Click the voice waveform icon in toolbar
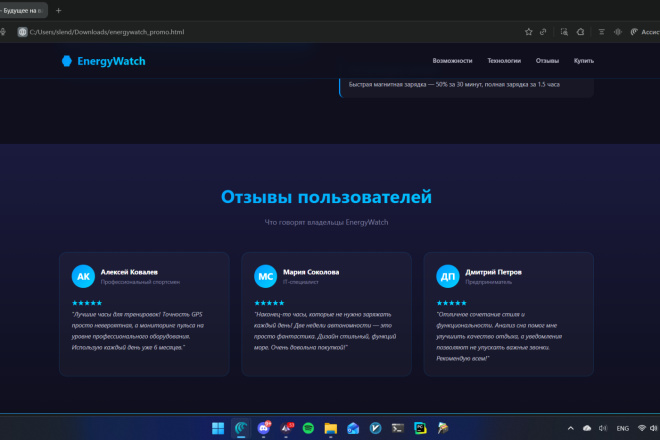Viewport: 660px width, 440px height. 617,32
